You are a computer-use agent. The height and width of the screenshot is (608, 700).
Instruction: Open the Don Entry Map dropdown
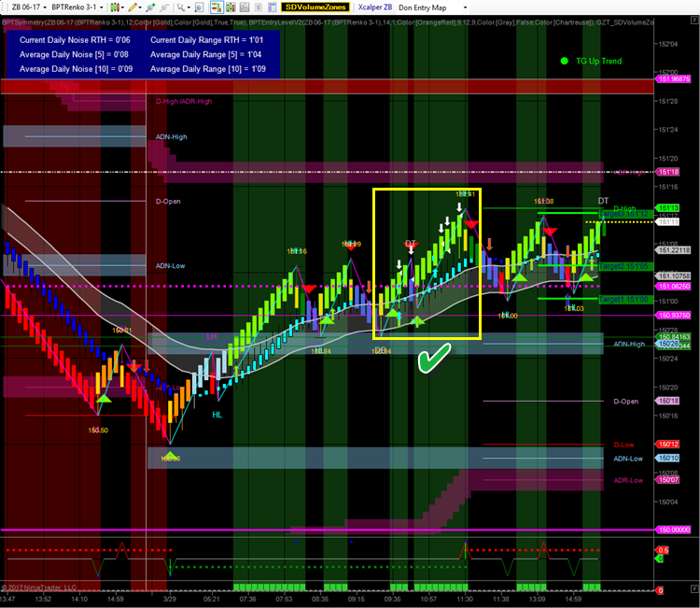[x=432, y=7]
